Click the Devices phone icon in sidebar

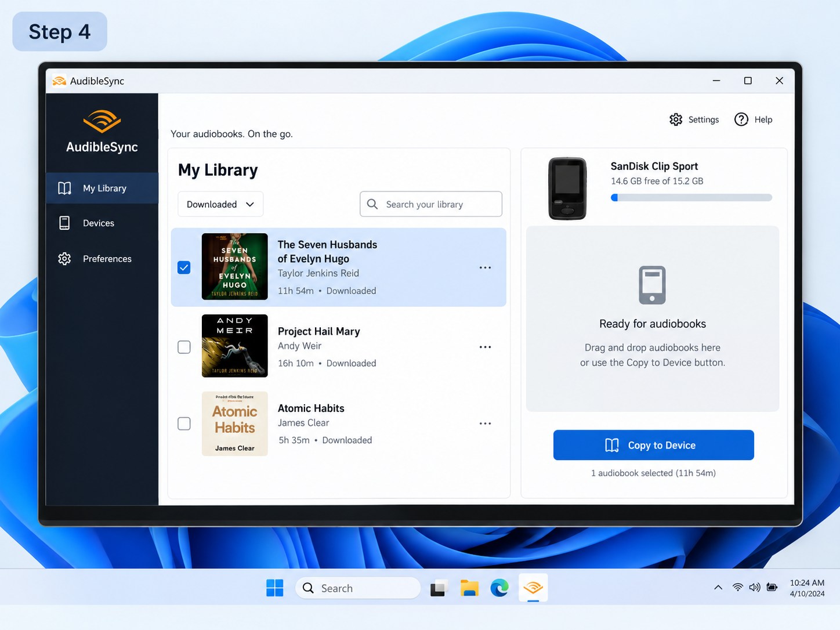click(64, 223)
